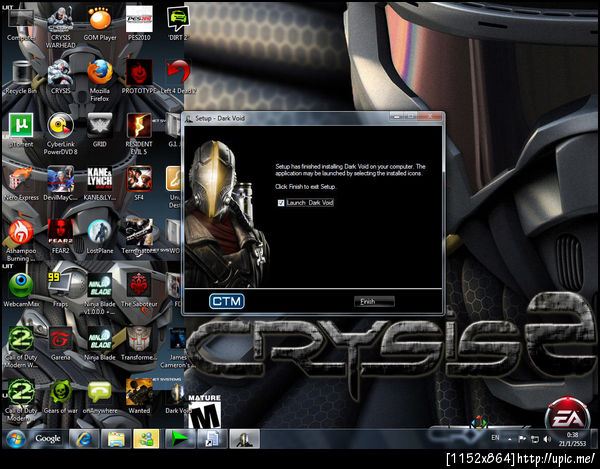
Task: Select The Saboteur desktop icon
Action: pyautogui.click(x=139, y=290)
